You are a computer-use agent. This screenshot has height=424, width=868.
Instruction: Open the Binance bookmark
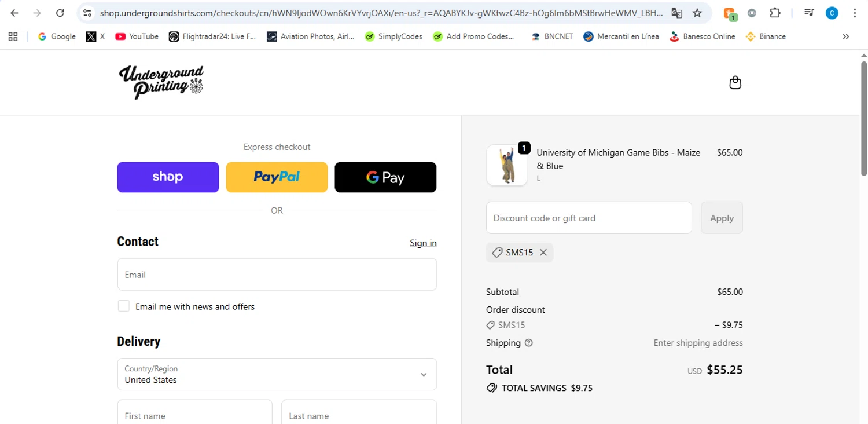click(766, 36)
